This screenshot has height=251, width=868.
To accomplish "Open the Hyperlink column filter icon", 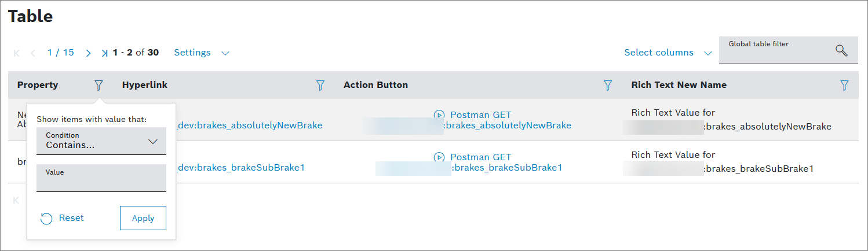I will (x=320, y=86).
